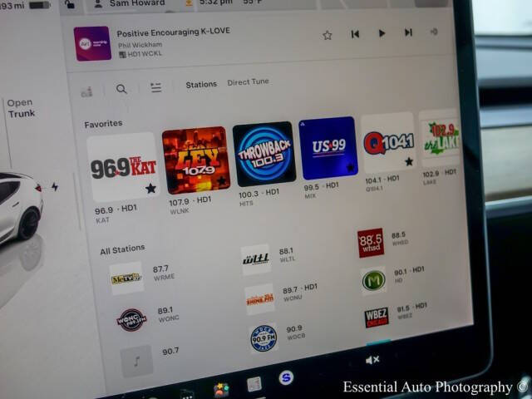The width and height of the screenshot is (532, 399).
Task: Select 90.9 WDCB jazz station
Action: [264, 338]
